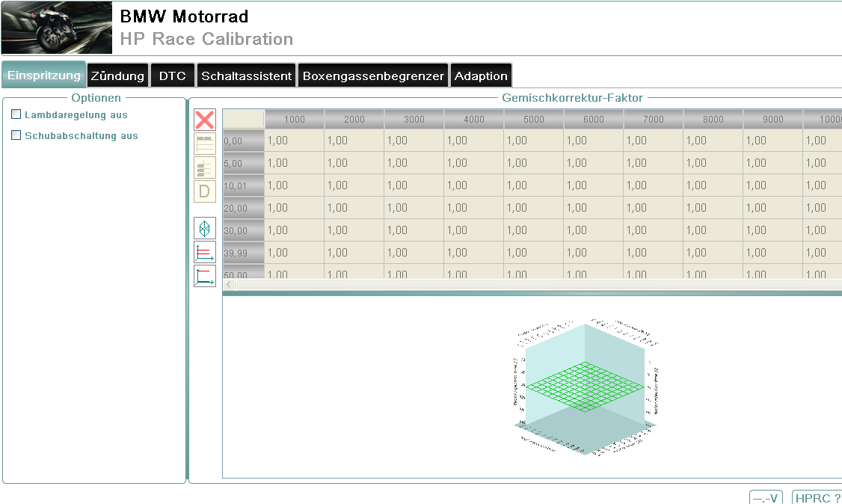This screenshot has height=504, width=842.
Task: Click the D default values icon
Action: point(204,192)
